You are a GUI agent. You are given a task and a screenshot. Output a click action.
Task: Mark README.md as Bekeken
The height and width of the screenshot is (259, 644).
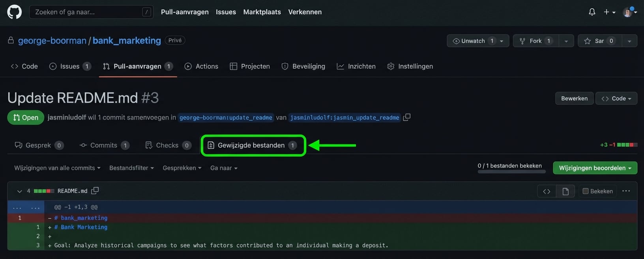click(x=598, y=191)
